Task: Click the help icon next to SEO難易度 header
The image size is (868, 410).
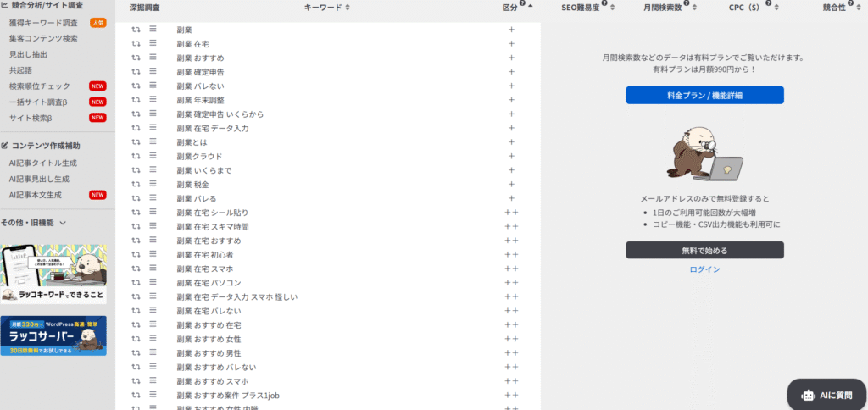Action: point(604,4)
